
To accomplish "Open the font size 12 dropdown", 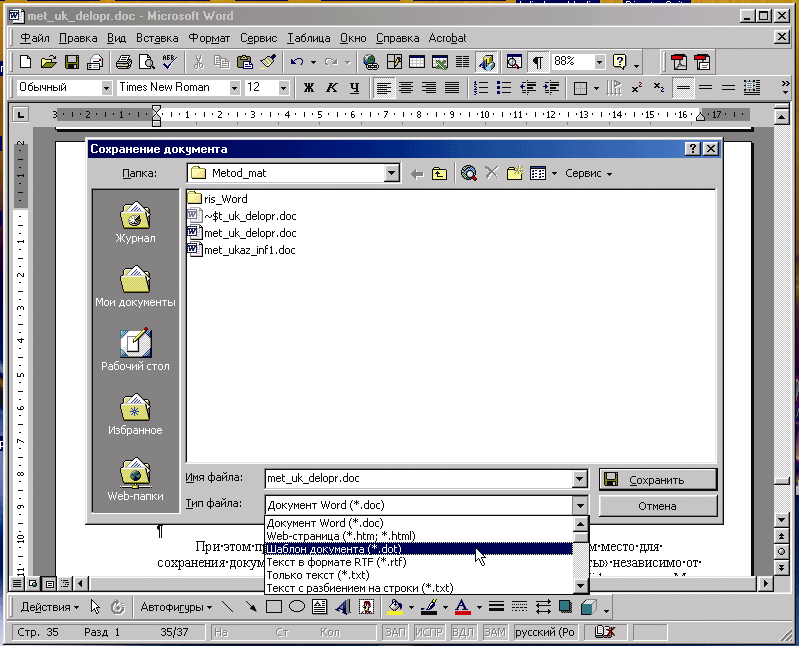I will (x=284, y=88).
